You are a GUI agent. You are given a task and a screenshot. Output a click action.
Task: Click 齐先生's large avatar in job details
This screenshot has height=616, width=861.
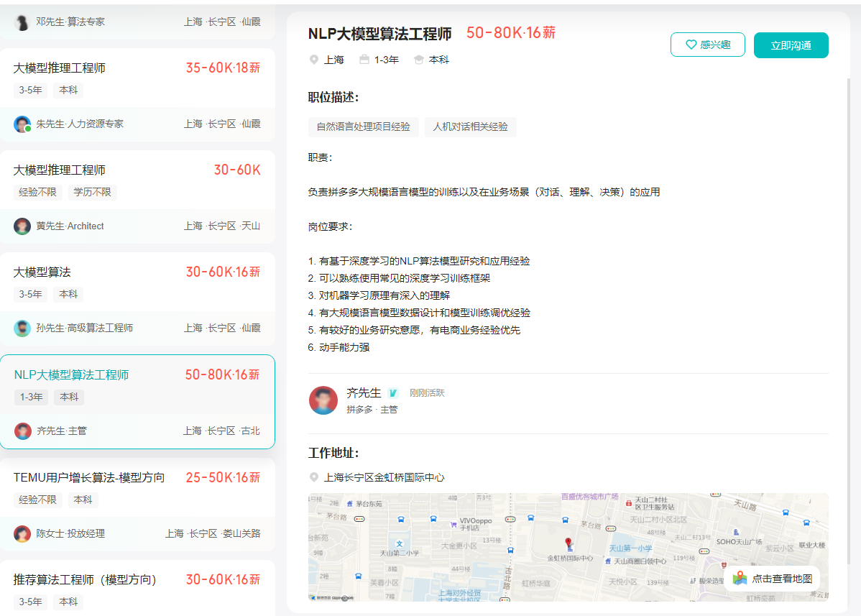pyautogui.click(x=323, y=400)
